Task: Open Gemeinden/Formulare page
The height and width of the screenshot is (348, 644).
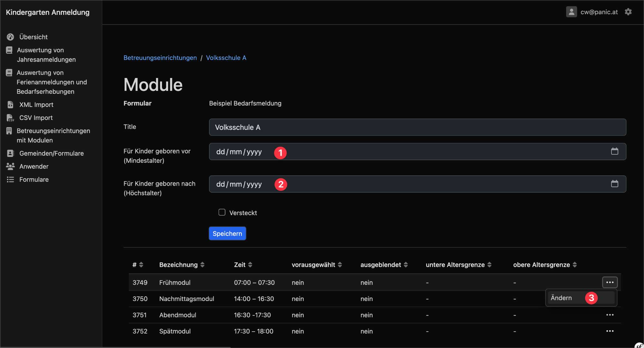Action: [x=52, y=153]
